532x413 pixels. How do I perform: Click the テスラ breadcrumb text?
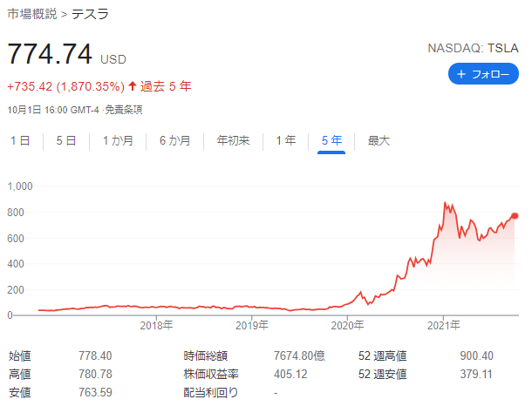tap(90, 14)
